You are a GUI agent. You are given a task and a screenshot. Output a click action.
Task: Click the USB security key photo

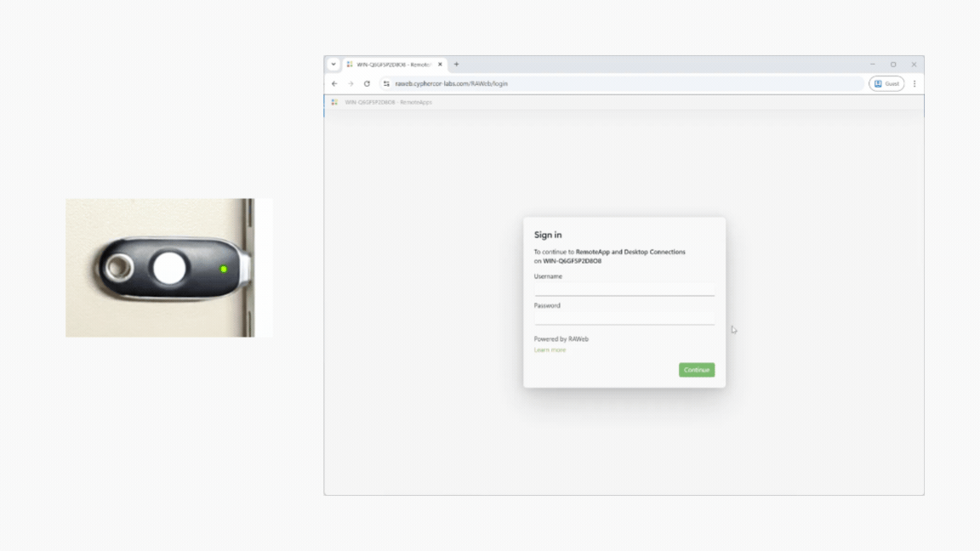(168, 268)
